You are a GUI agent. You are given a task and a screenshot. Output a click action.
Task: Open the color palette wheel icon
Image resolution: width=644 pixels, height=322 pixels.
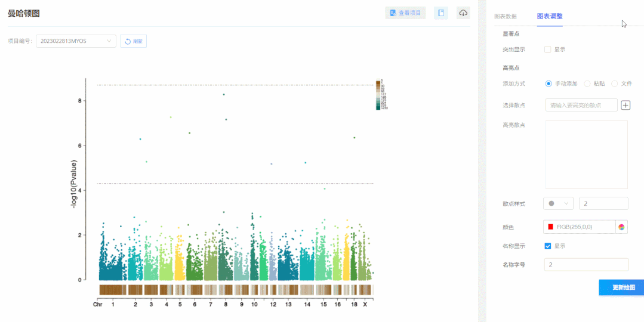point(622,227)
